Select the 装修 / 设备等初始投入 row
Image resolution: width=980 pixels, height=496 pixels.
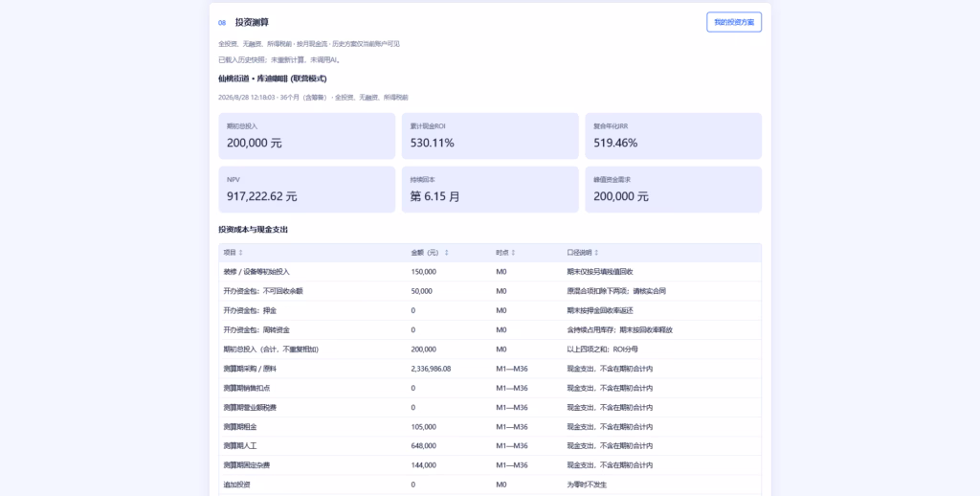coord(490,272)
